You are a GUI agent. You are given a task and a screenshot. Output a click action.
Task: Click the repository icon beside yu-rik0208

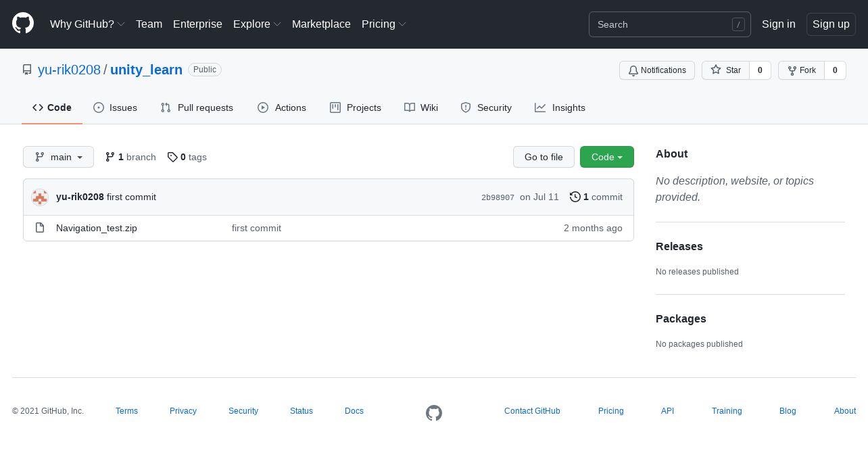click(x=27, y=70)
